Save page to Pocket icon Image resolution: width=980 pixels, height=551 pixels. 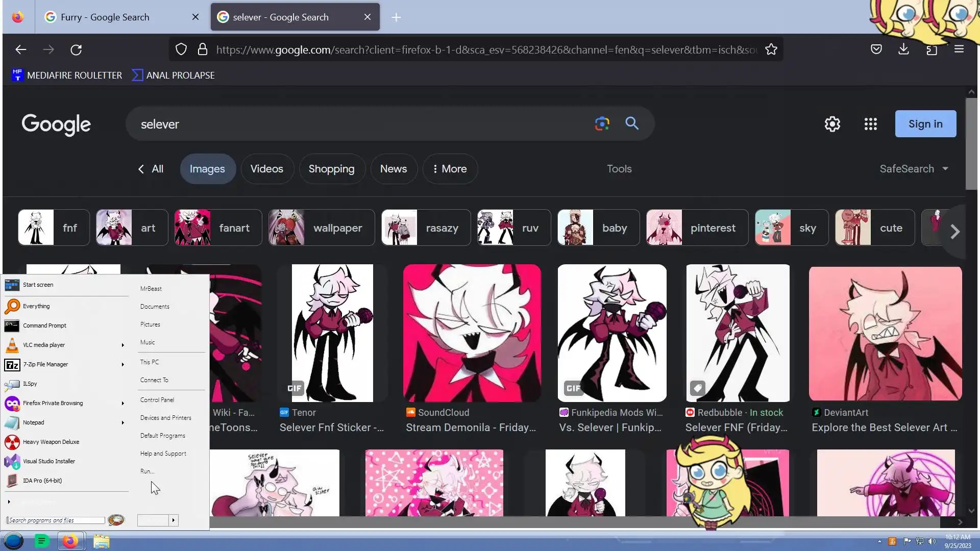[x=876, y=49]
